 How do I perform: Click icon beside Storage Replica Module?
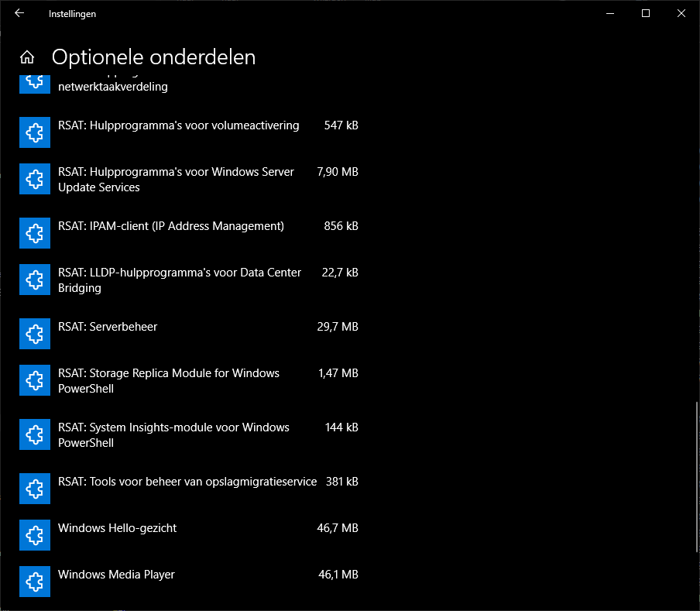[x=34, y=380]
